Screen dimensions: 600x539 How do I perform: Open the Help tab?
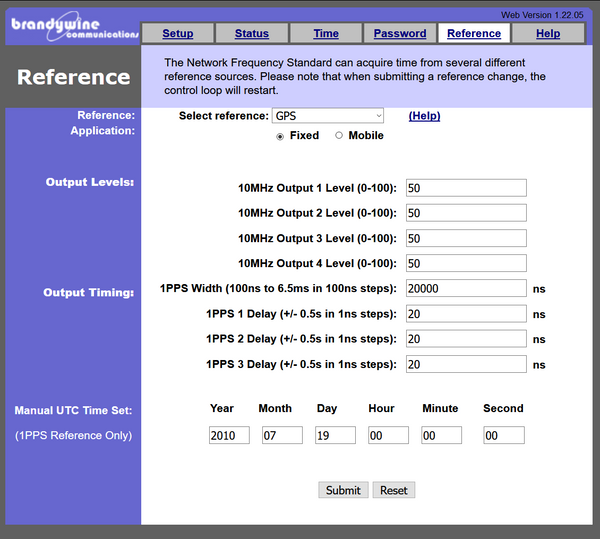click(x=548, y=33)
